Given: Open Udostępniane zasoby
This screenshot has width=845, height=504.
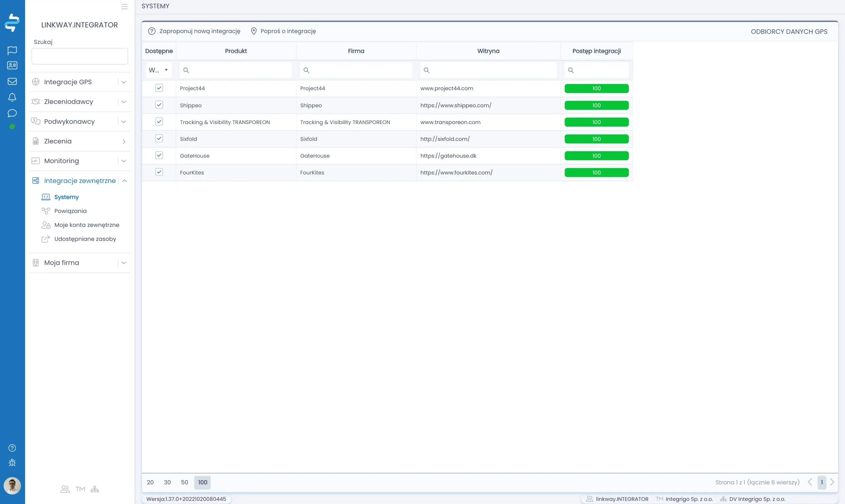Looking at the screenshot, I should pos(85,239).
